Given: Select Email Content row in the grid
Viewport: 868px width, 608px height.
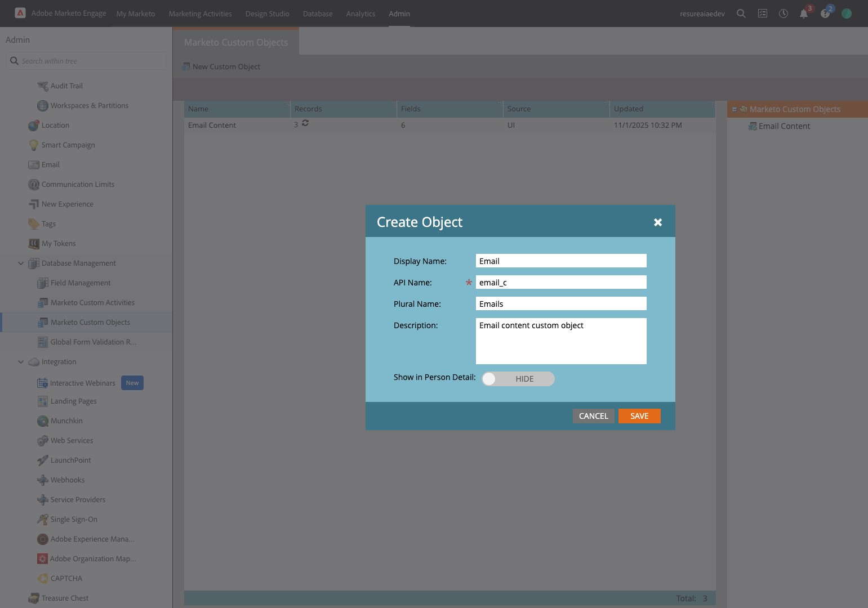Looking at the screenshot, I should point(449,125).
